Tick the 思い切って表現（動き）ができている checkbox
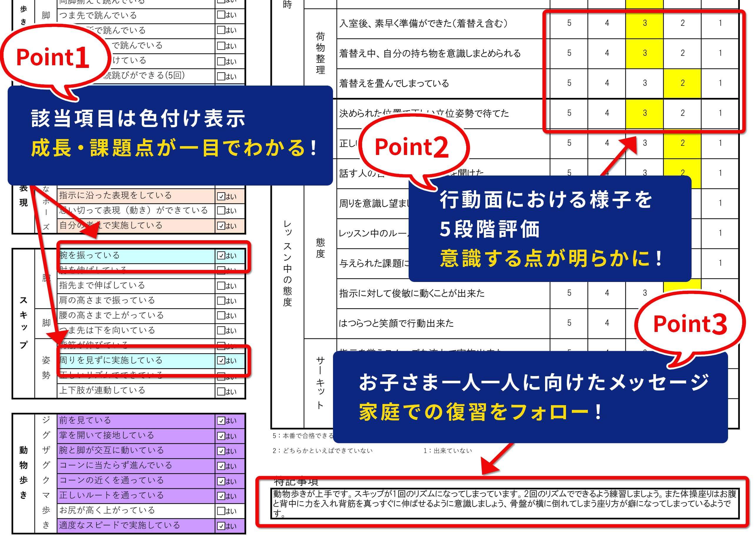 pos(221,211)
